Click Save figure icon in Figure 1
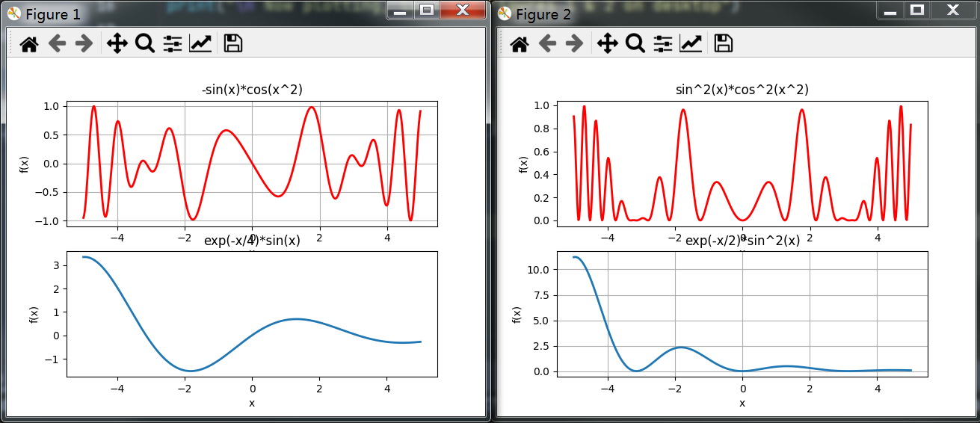980x423 pixels. 233,44
